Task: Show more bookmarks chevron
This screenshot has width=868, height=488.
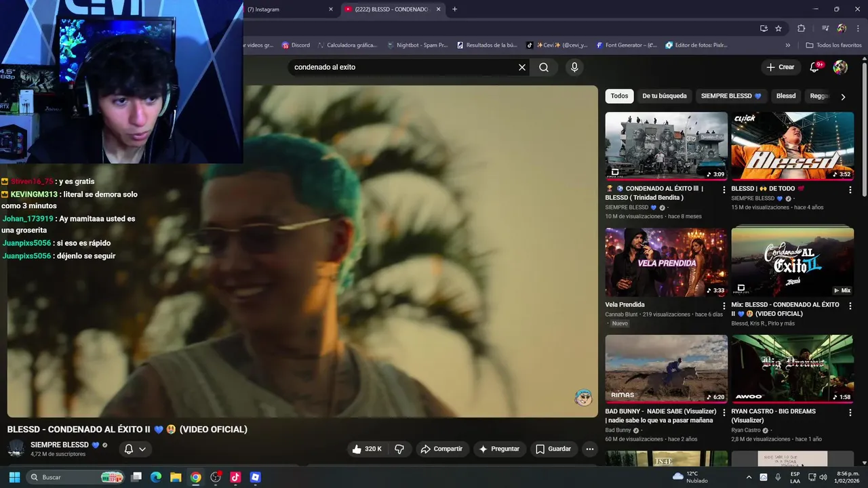Action: coord(788,45)
